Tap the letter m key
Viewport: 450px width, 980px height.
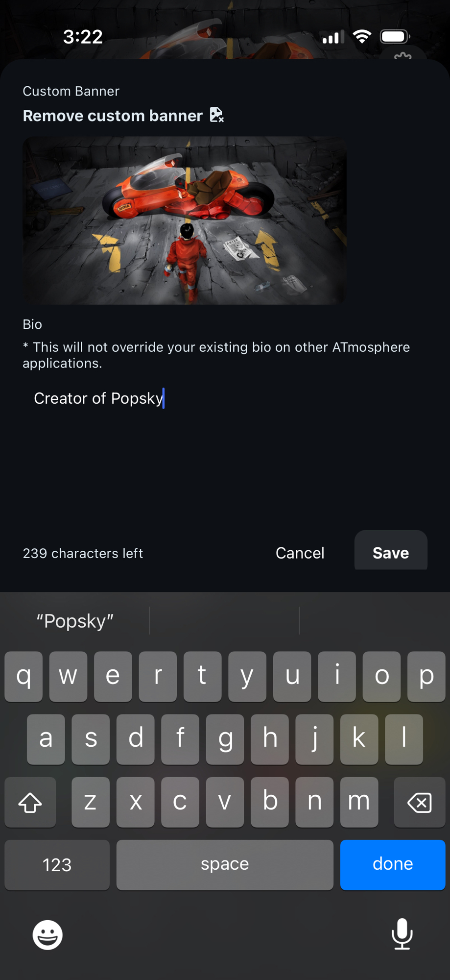[359, 802]
